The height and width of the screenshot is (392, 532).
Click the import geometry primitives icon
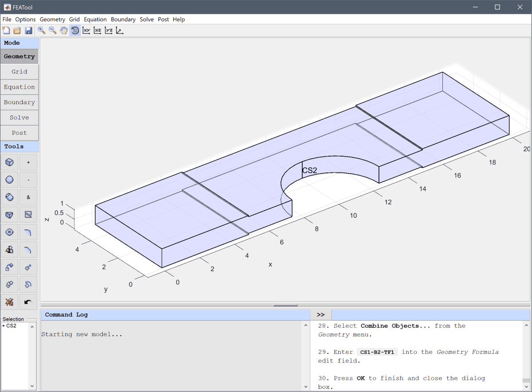click(9, 250)
